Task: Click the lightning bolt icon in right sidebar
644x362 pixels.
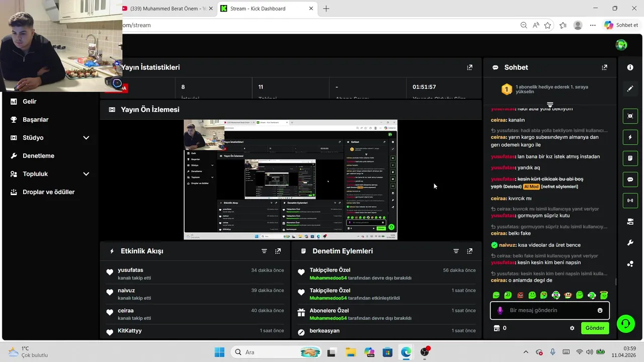Action: (x=630, y=137)
